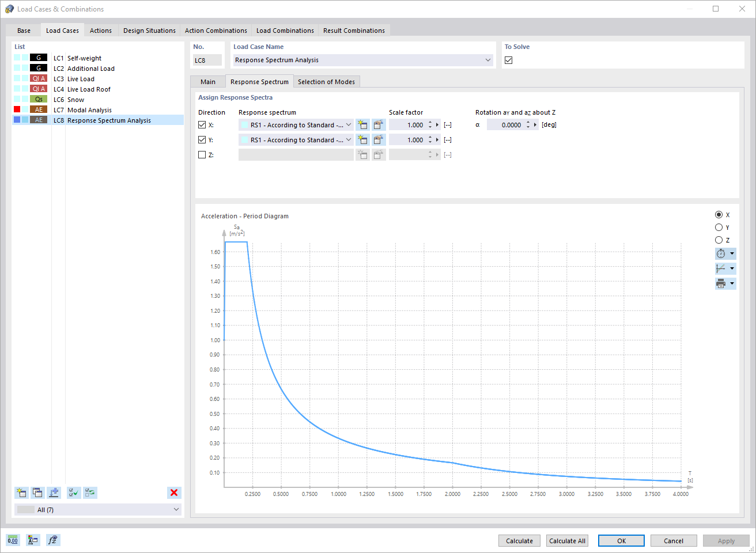756x553 pixels.
Task: Uncheck the To Solve checkbox
Action: 508,60
